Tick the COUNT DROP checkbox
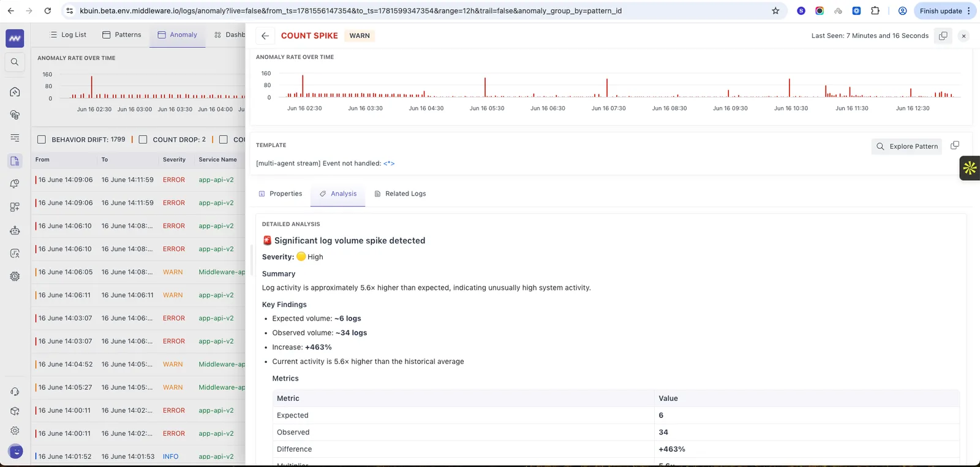Screen dimensions: 980x467 (143, 140)
